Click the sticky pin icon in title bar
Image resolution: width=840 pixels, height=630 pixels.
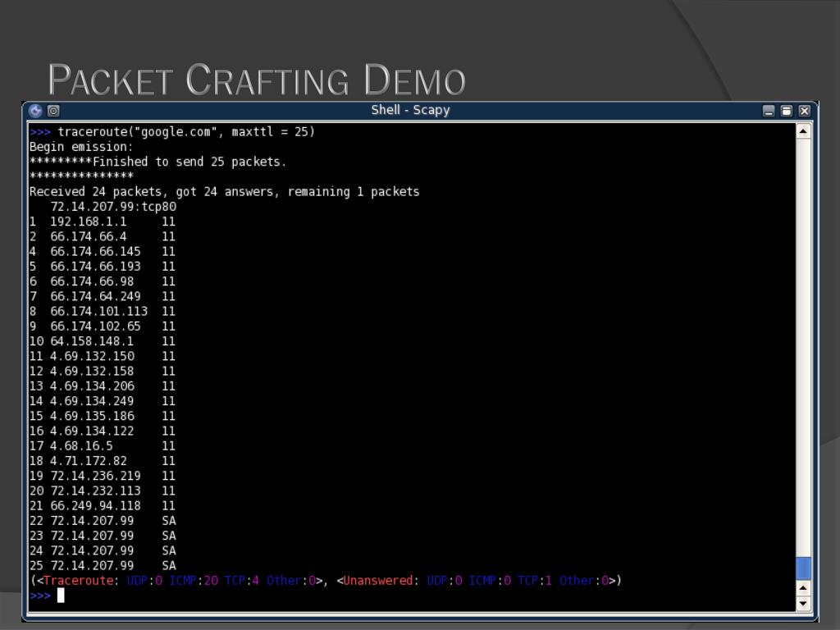[x=53, y=111]
